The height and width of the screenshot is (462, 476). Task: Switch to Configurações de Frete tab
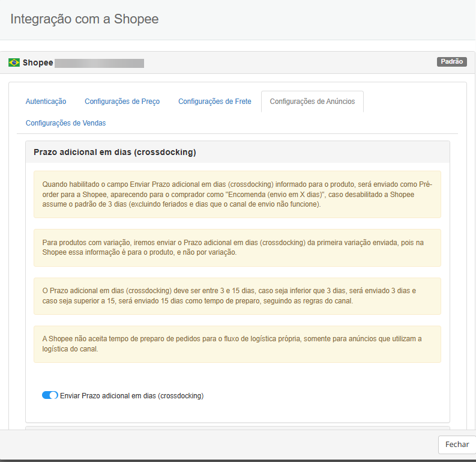(215, 102)
